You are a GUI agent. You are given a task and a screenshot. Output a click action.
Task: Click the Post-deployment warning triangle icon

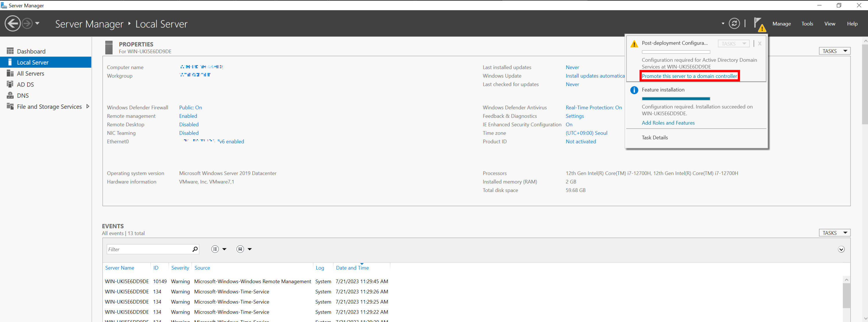tap(634, 44)
